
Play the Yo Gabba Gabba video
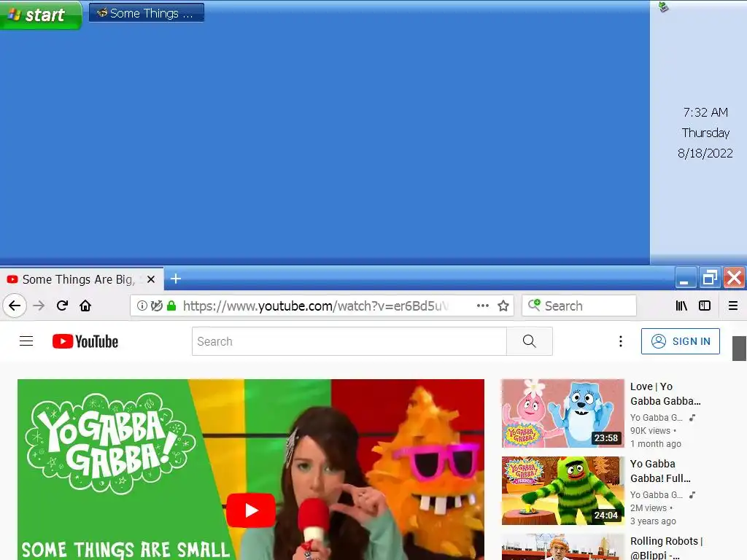click(251, 510)
